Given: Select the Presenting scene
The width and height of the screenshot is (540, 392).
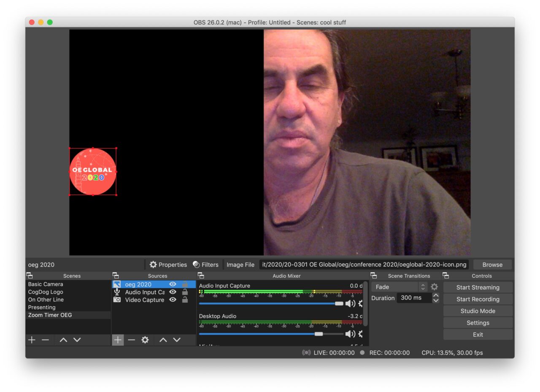Looking at the screenshot, I should click(x=68, y=307).
